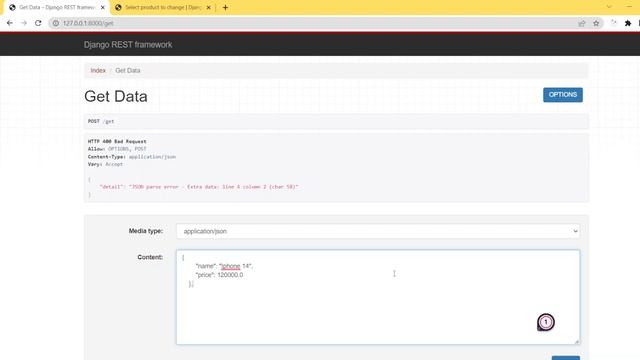Image resolution: width=640 pixels, height=360 pixels.
Task: Go back with the browser back arrow
Action: [9, 23]
